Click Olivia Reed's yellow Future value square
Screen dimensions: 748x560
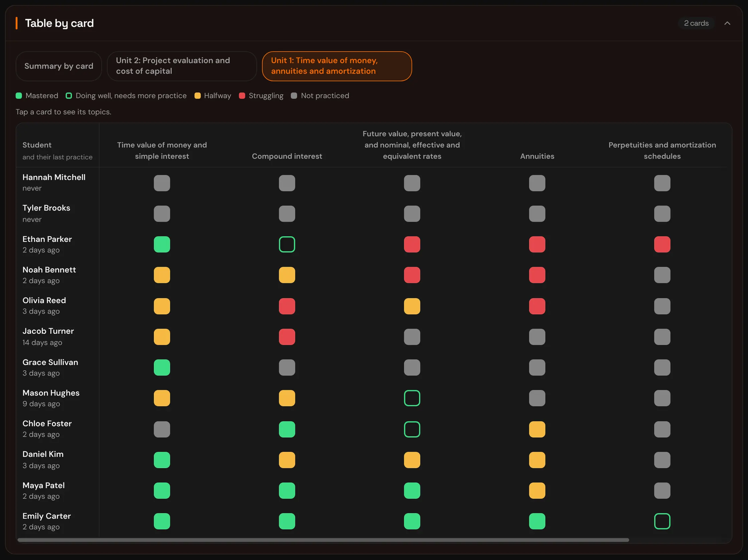tap(412, 306)
